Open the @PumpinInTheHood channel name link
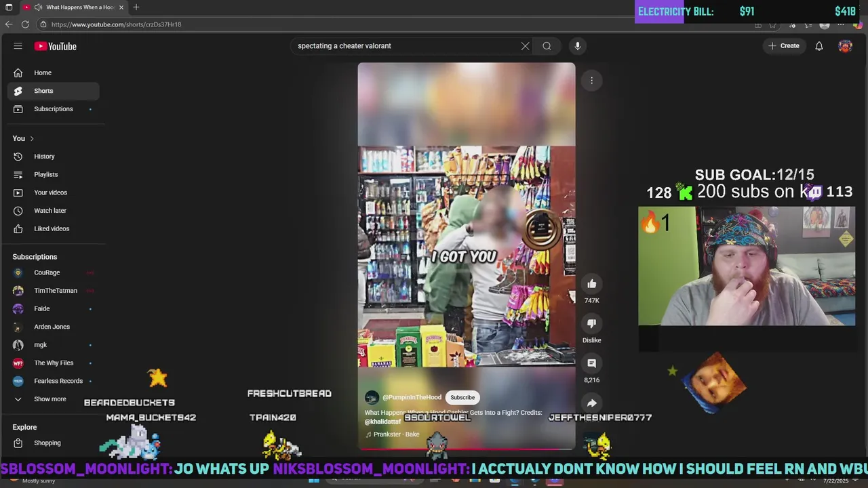The image size is (868, 488). [x=412, y=398]
